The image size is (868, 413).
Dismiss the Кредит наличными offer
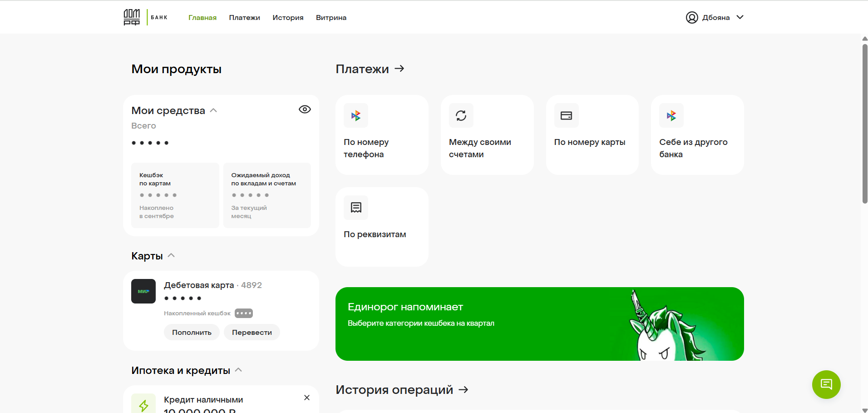[x=306, y=397]
